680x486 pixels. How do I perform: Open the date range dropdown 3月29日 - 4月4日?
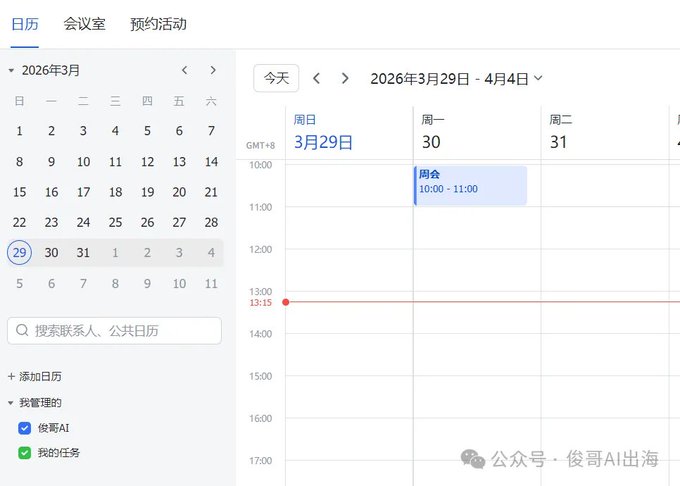pos(538,78)
